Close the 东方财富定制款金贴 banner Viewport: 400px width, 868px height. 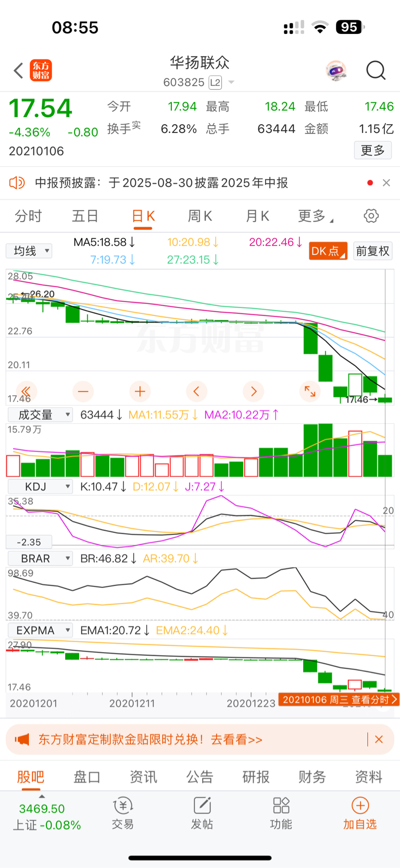coord(379,740)
